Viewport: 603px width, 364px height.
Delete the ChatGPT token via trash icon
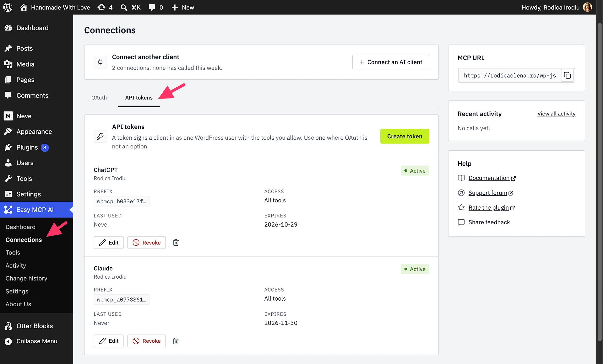pyautogui.click(x=176, y=243)
